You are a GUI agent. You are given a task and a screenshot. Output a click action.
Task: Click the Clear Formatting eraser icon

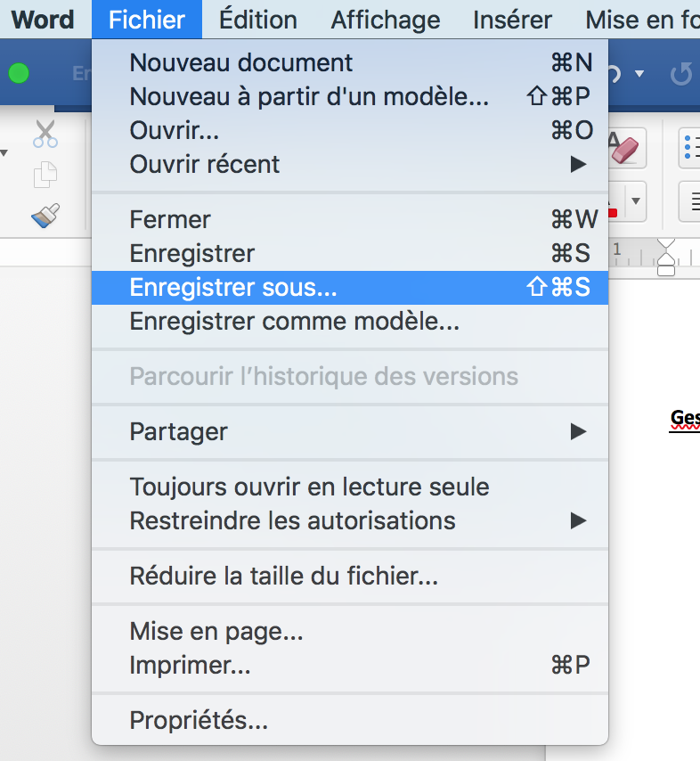click(x=626, y=148)
